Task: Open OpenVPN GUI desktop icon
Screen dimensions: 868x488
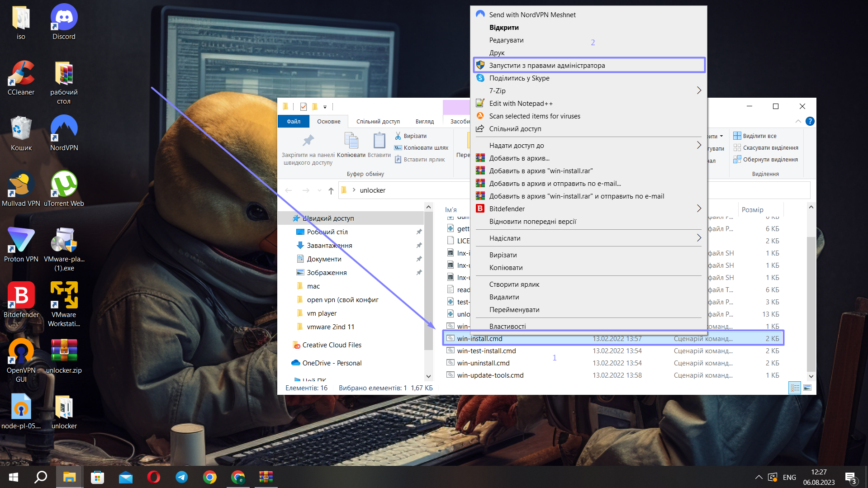Action: 21,360
